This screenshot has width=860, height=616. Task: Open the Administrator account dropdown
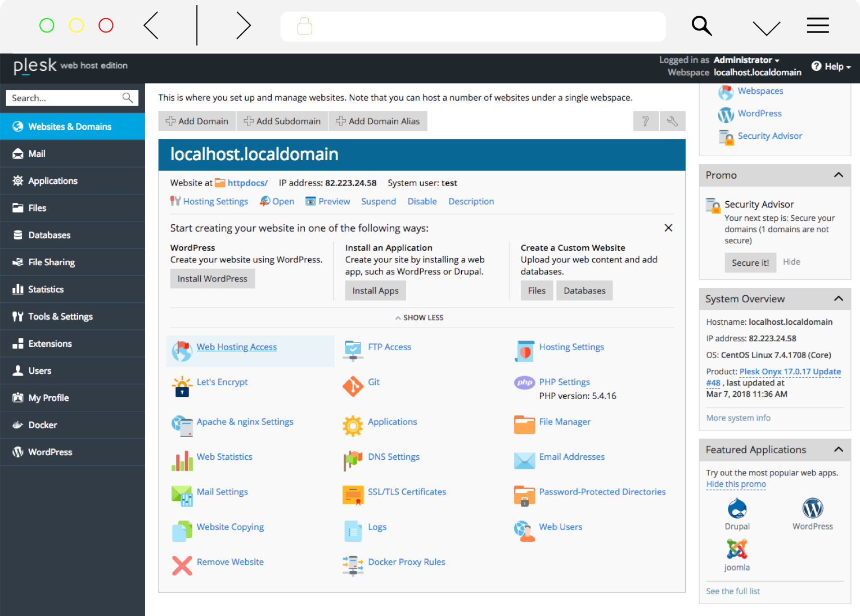click(746, 60)
